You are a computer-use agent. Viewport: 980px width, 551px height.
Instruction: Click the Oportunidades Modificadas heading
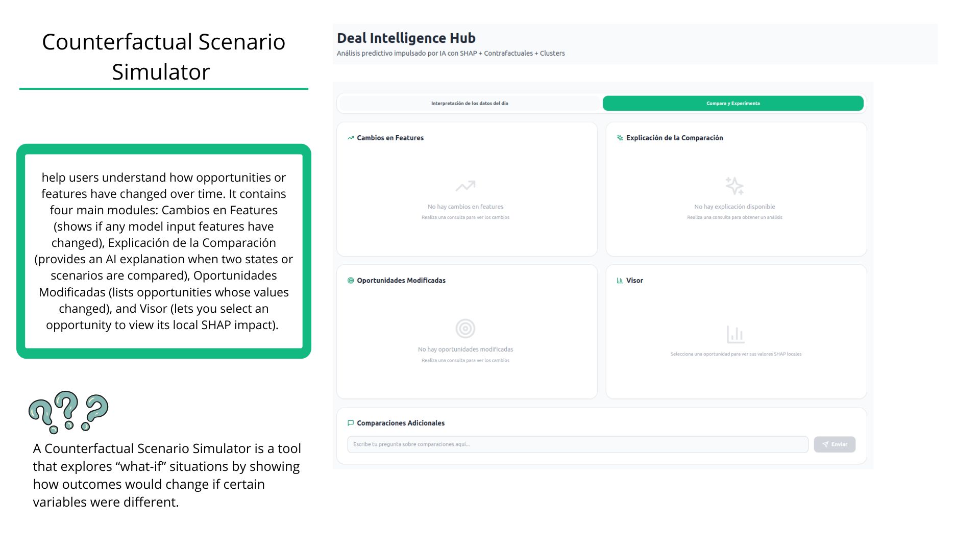pyautogui.click(x=401, y=281)
